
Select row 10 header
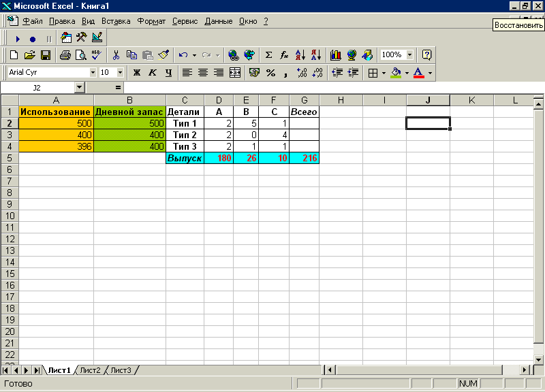pyautogui.click(x=10, y=216)
